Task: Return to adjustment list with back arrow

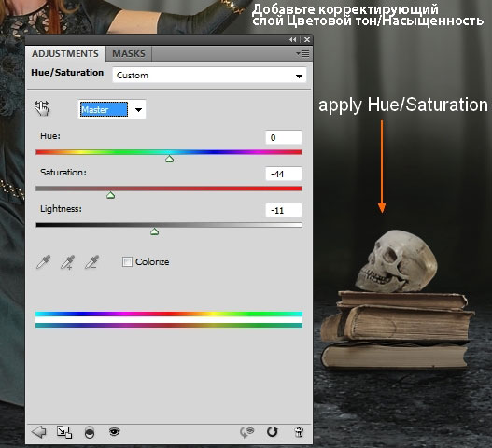Action: click(39, 432)
